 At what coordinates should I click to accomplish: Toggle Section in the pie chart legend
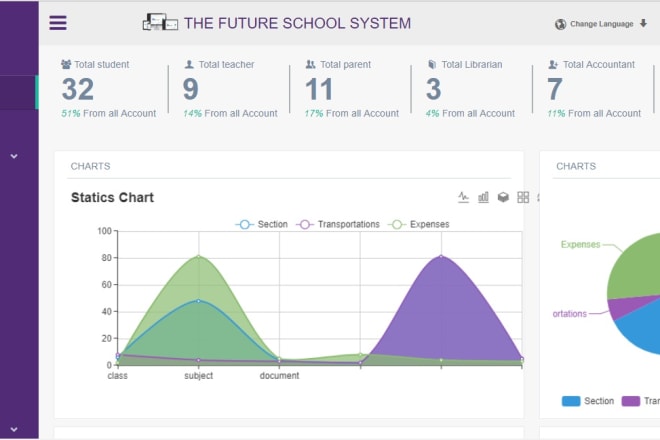[588, 401]
